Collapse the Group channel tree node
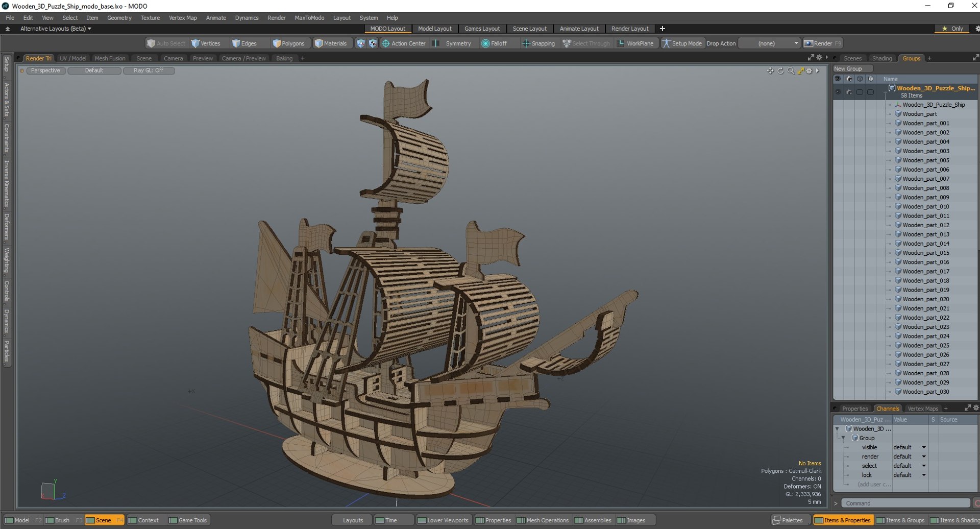 [x=844, y=438]
